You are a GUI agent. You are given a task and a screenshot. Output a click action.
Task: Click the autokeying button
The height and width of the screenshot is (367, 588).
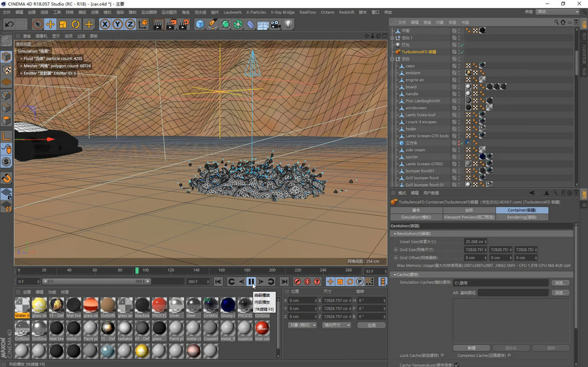tap(307, 281)
